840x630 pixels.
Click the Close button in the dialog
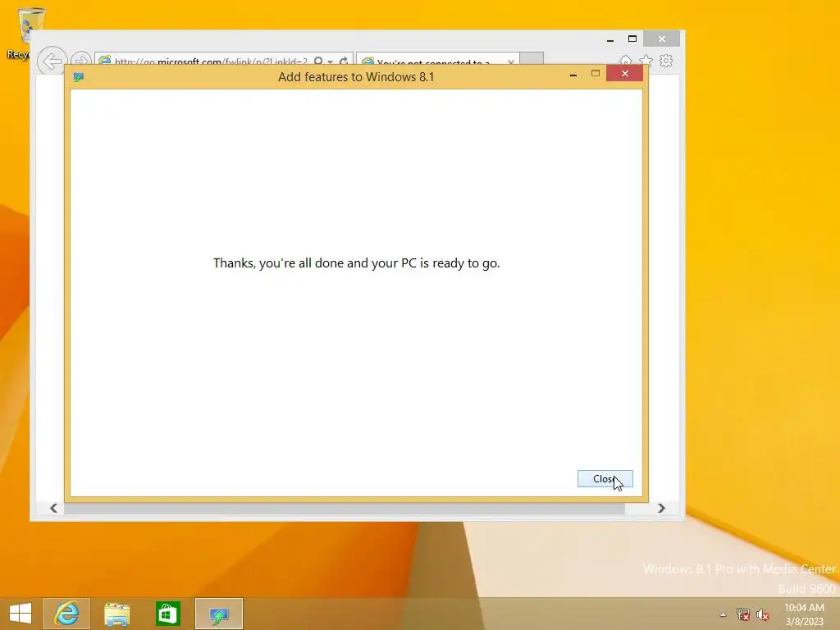(x=605, y=478)
